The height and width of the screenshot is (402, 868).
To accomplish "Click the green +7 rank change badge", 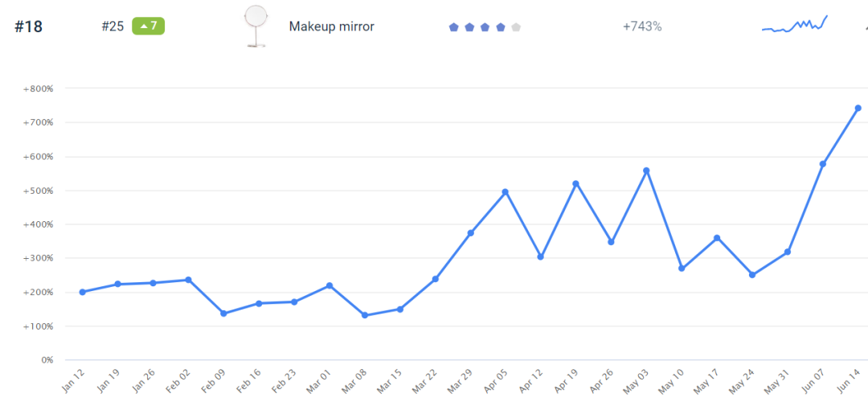I will click(x=149, y=26).
